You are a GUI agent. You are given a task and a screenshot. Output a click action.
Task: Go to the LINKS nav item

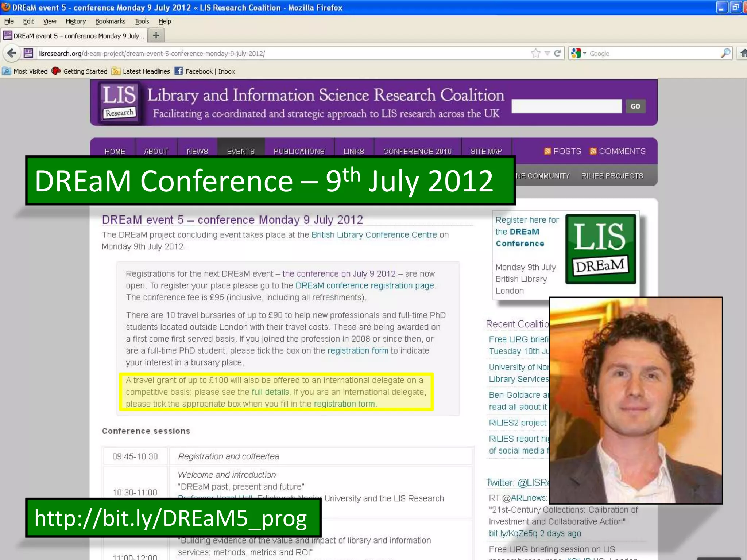(x=353, y=151)
